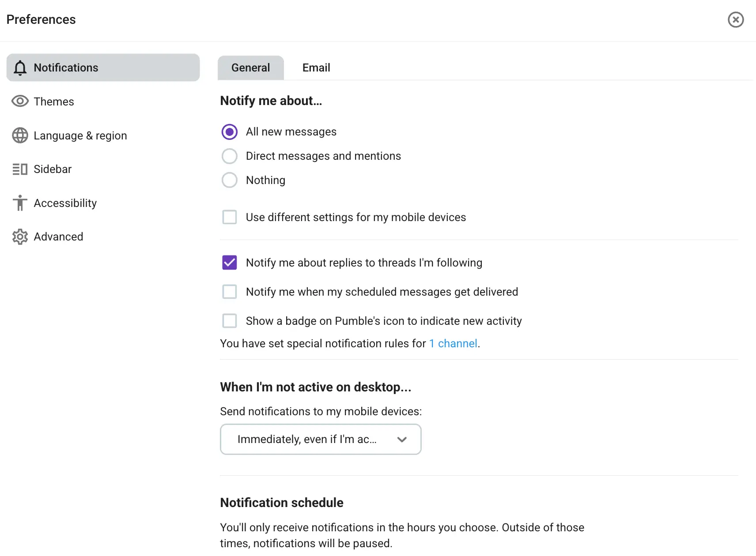Viewport: 756px width, 556px height.
Task: Enable different settings for mobile devices
Action: [x=230, y=217]
